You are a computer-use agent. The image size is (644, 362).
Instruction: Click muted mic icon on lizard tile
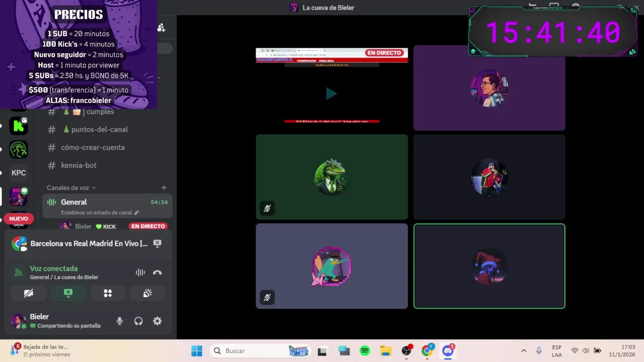(267, 208)
